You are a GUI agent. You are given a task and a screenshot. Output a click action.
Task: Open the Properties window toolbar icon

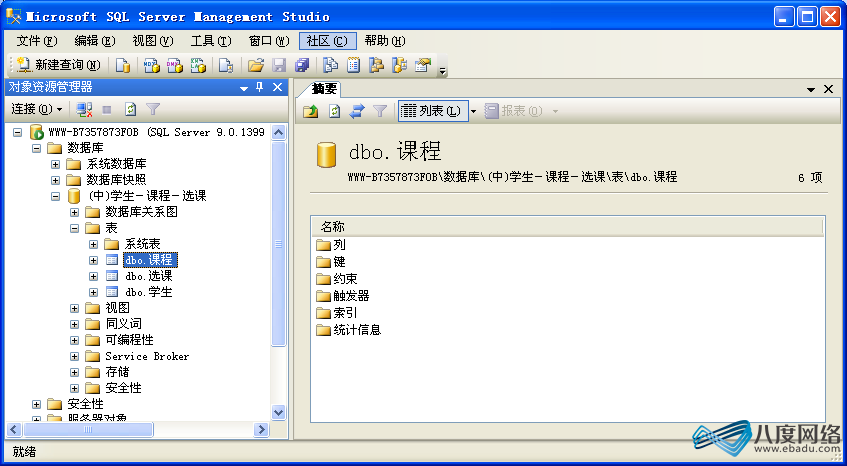pyautogui.click(x=423, y=66)
